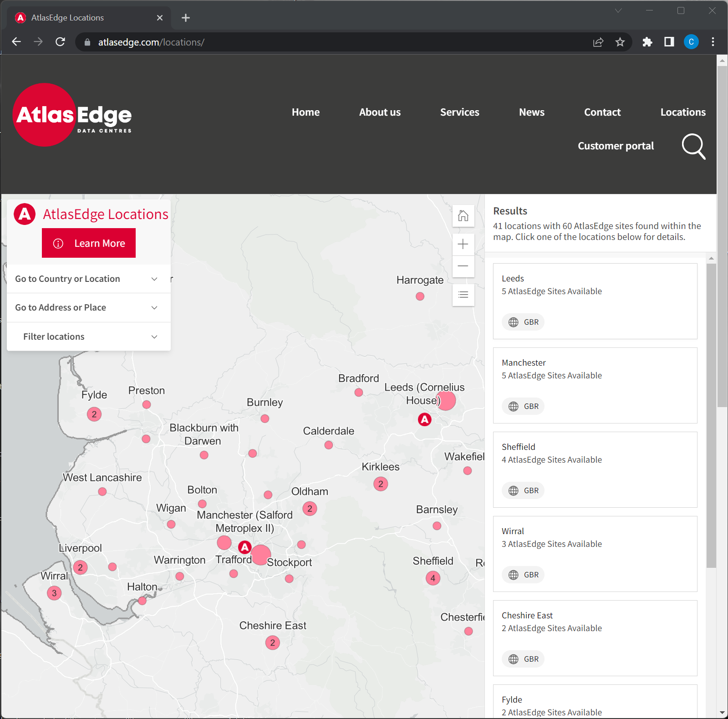Open the Leeds result card
Screen dimensions: 728x719
coord(595,301)
